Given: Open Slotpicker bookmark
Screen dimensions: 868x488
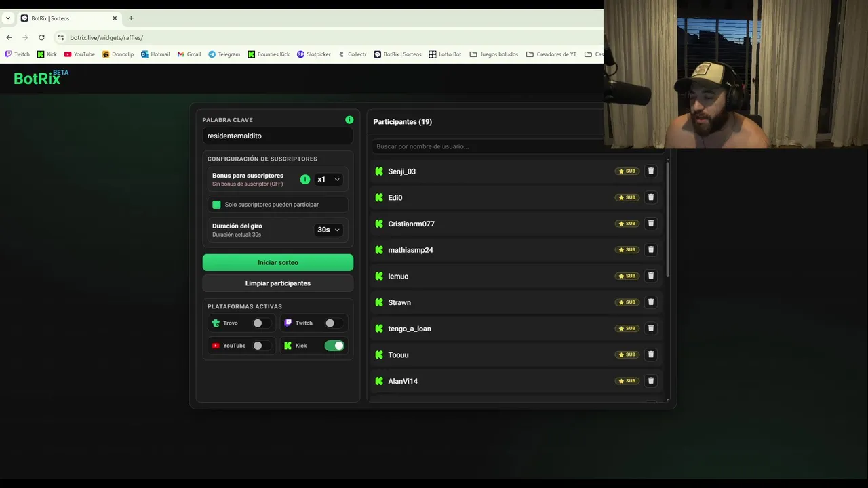Looking at the screenshot, I should pos(314,54).
